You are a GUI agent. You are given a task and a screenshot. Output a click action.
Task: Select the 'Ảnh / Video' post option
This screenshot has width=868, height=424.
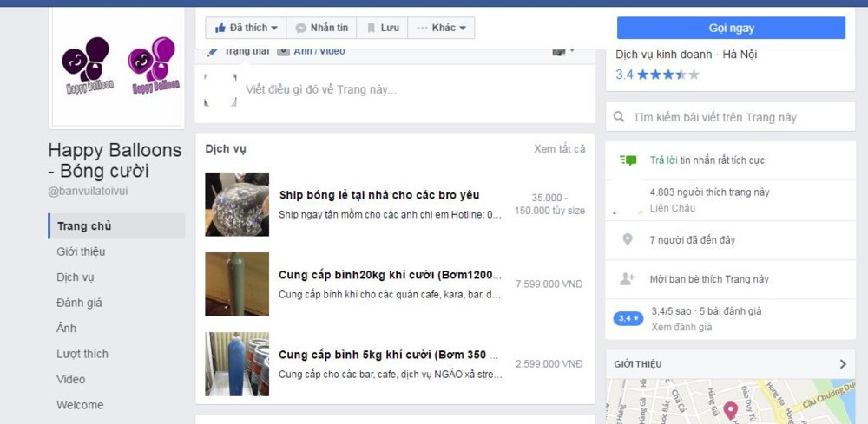pyautogui.click(x=319, y=51)
